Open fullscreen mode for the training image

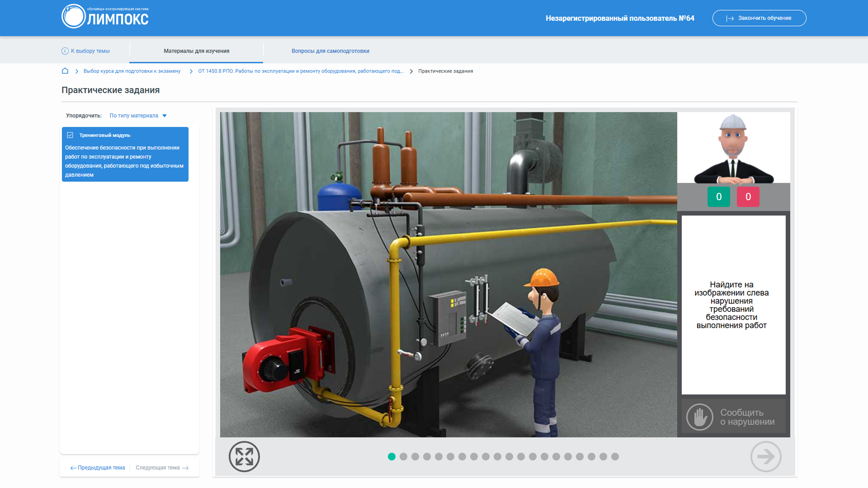pos(244,456)
